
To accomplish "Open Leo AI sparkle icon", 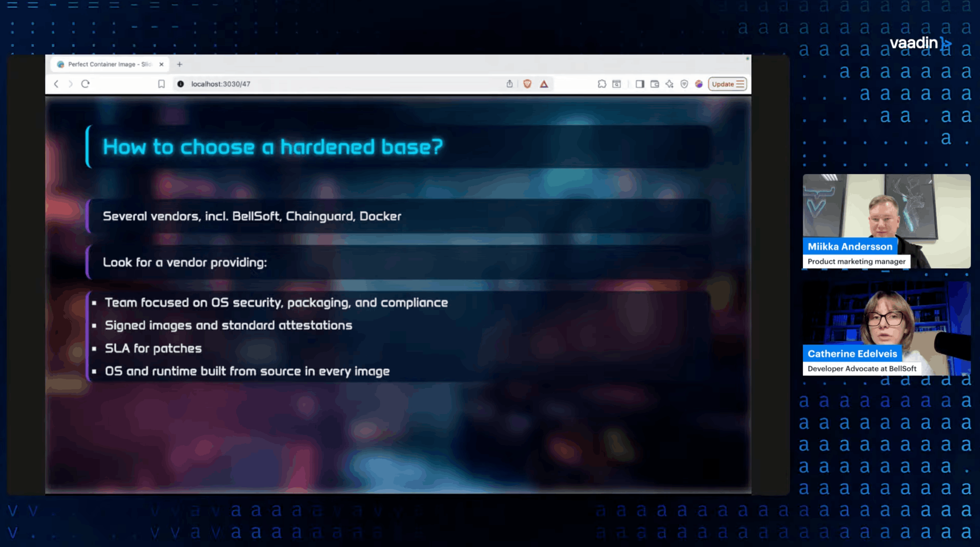I will [x=670, y=84].
